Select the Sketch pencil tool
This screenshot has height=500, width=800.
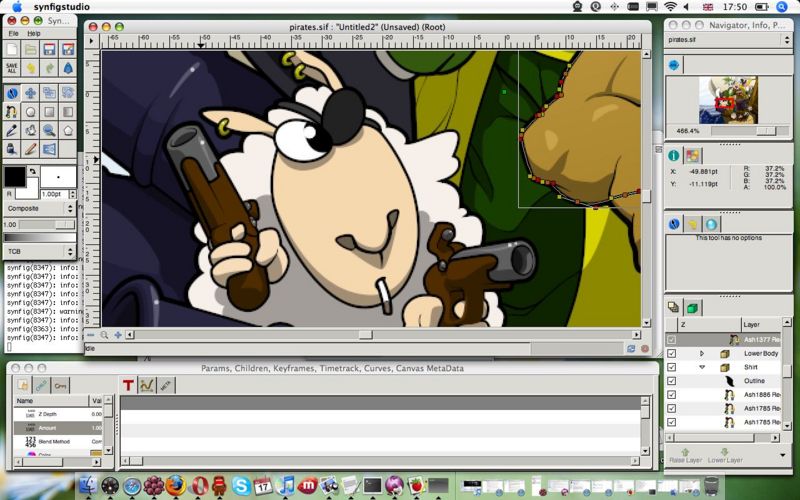31,148
